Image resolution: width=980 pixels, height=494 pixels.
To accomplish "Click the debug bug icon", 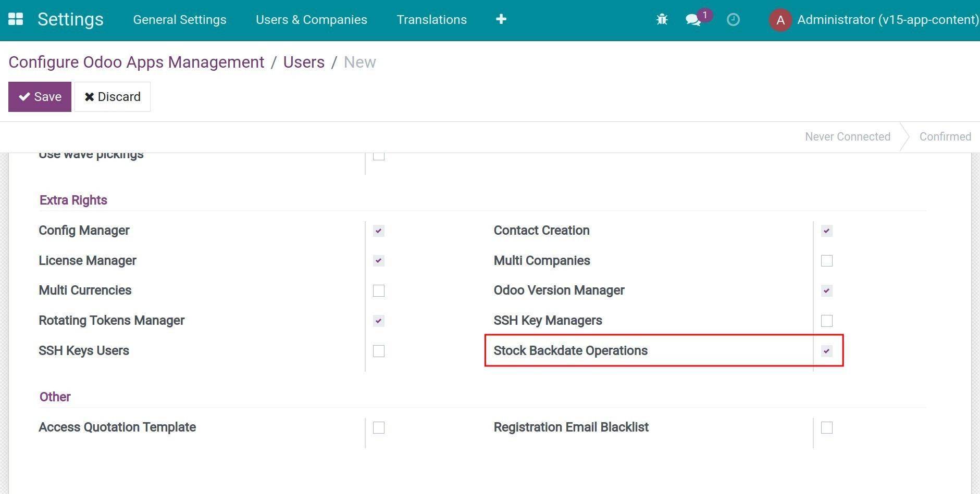I will tap(661, 19).
